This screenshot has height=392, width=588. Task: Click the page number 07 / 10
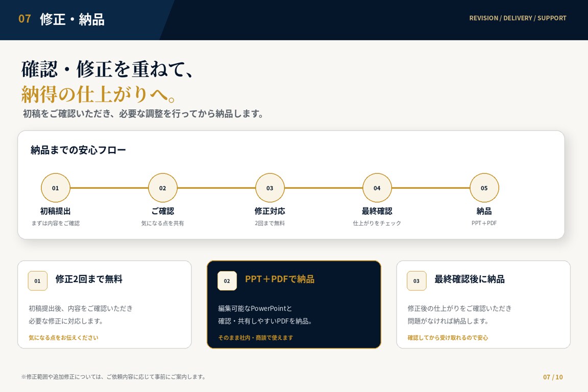tap(553, 377)
